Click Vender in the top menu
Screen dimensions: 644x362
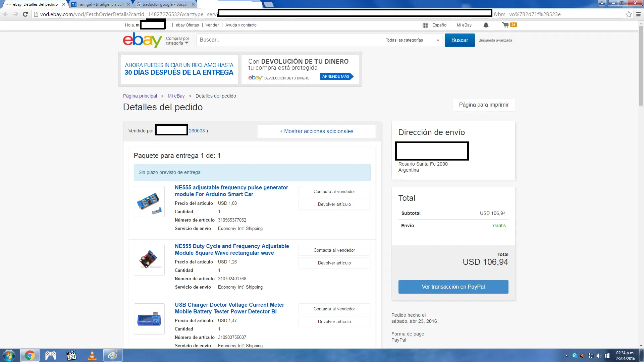[212, 25]
